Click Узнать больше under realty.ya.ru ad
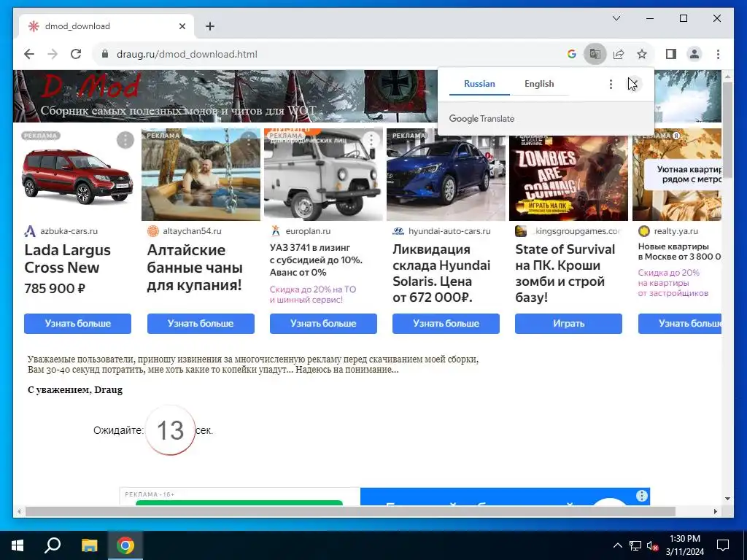This screenshot has width=747, height=560. [680, 323]
